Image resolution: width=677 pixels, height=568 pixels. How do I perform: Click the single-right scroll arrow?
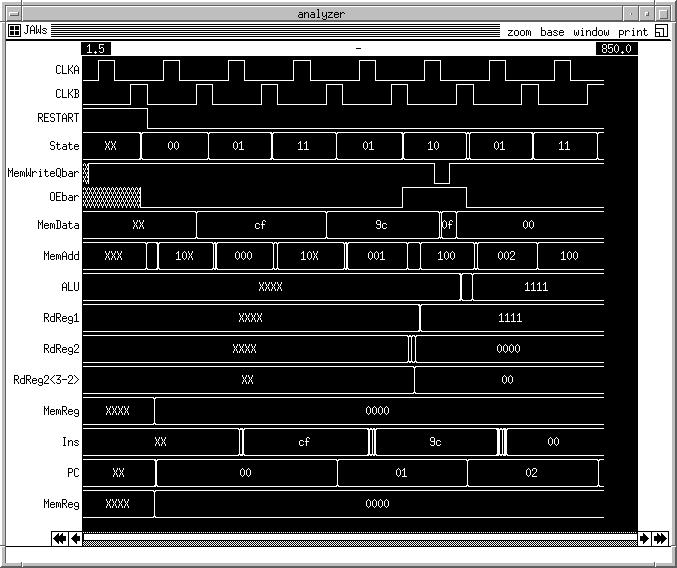pos(644,538)
